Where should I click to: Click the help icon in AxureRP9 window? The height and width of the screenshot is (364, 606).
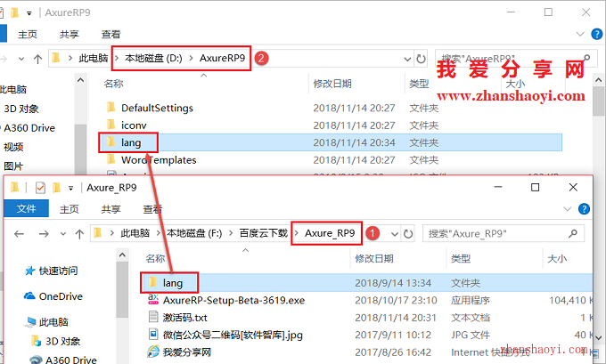coord(597,34)
